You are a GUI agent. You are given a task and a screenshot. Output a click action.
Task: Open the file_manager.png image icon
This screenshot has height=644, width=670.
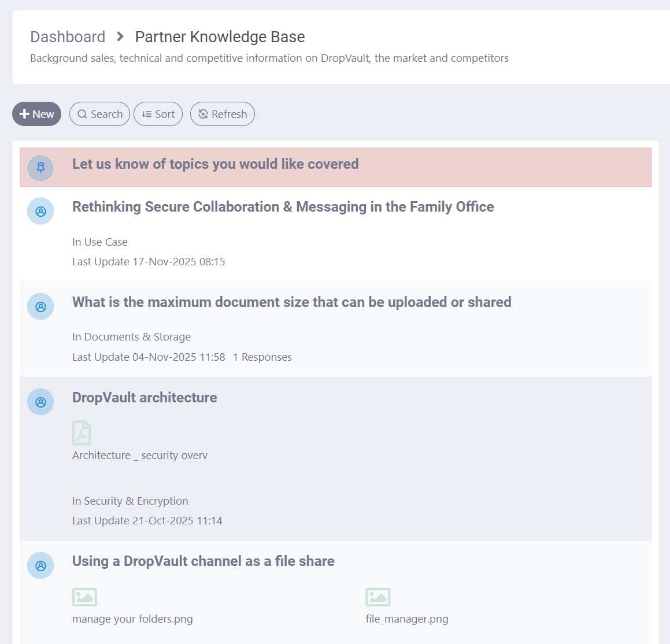point(378,597)
